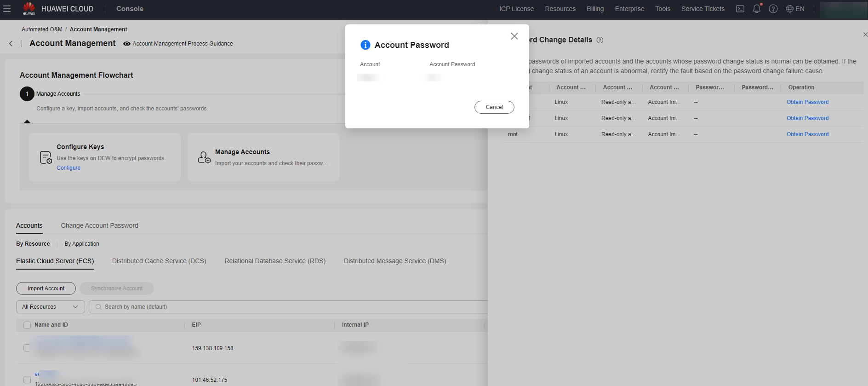Click the second Obtain Password link
Image resolution: width=868 pixels, height=386 pixels.
click(x=807, y=118)
